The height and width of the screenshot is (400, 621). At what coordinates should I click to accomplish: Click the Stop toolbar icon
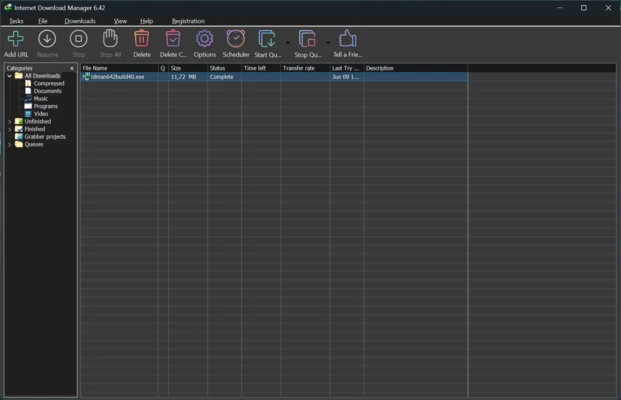tap(78, 39)
